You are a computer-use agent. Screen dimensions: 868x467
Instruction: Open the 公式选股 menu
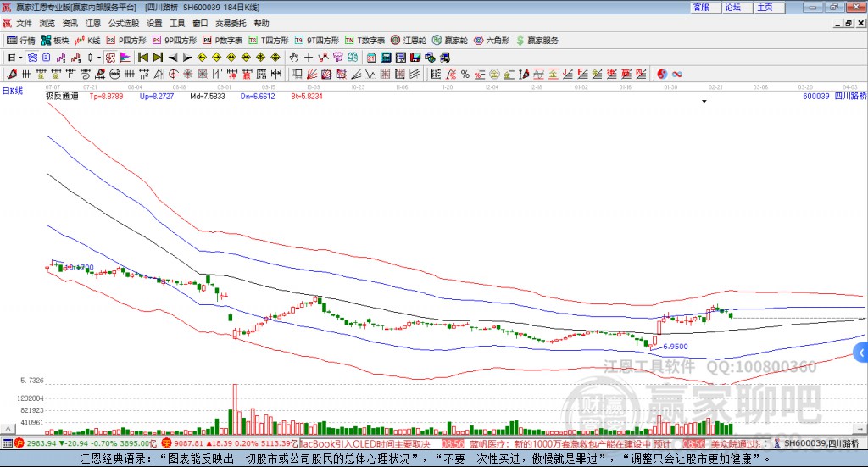point(122,23)
